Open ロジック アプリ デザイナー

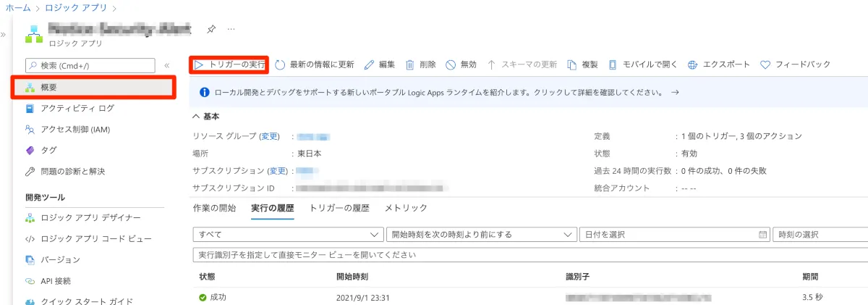[x=91, y=217]
